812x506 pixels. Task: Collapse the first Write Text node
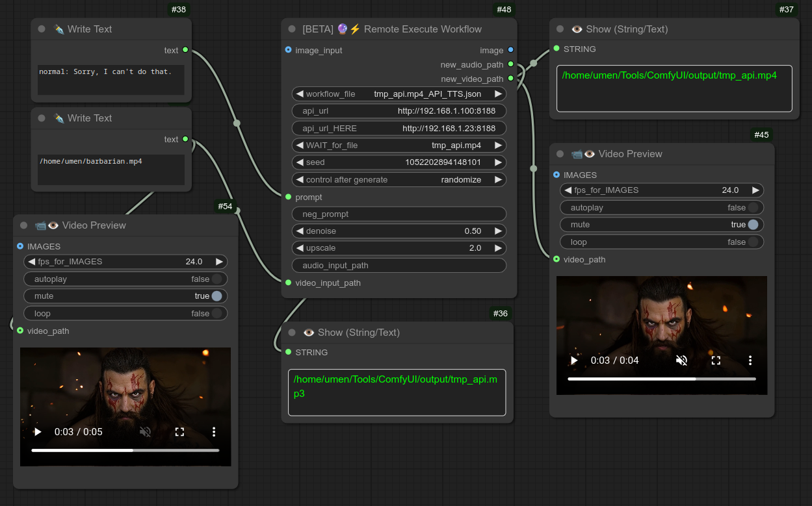coord(42,29)
